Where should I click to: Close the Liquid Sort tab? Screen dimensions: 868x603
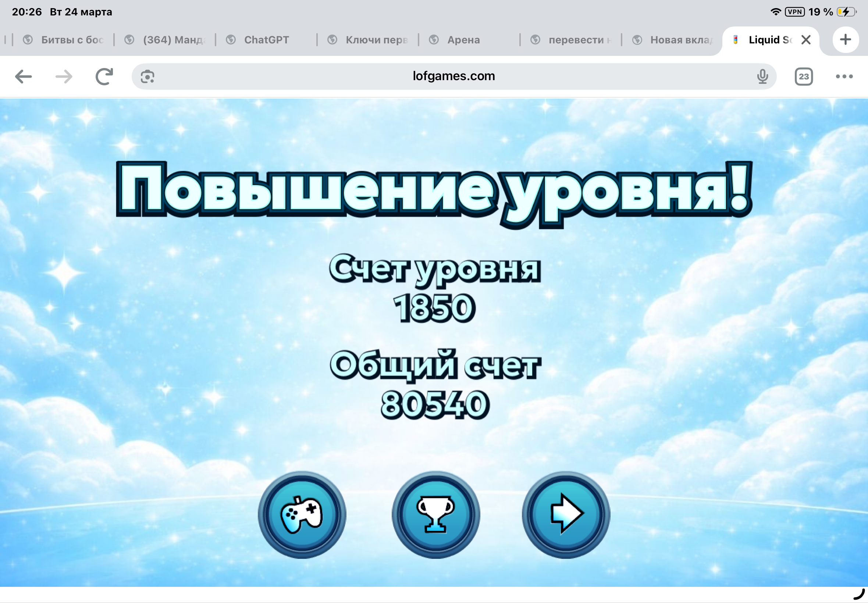tap(806, 40)
